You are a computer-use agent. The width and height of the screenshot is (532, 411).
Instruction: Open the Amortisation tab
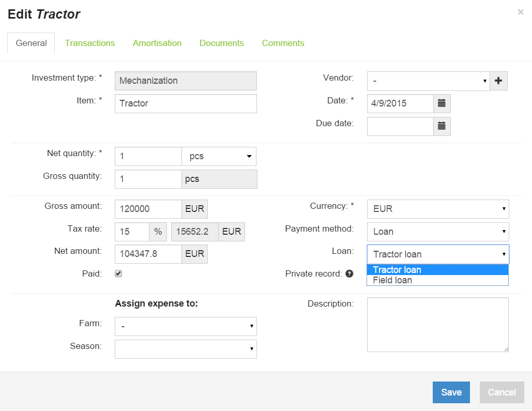157,43
